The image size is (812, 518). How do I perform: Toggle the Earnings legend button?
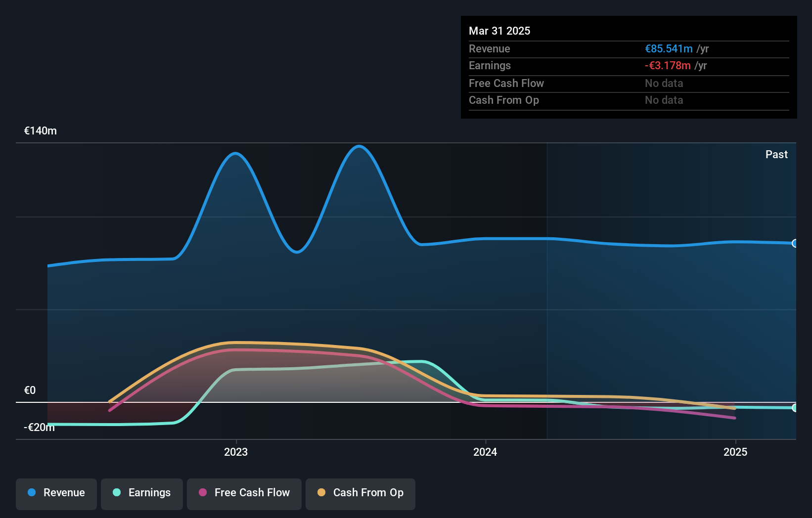pos(142,494)
